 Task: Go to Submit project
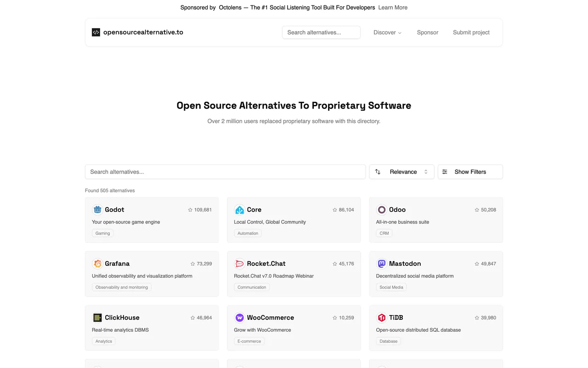point(471,32)
